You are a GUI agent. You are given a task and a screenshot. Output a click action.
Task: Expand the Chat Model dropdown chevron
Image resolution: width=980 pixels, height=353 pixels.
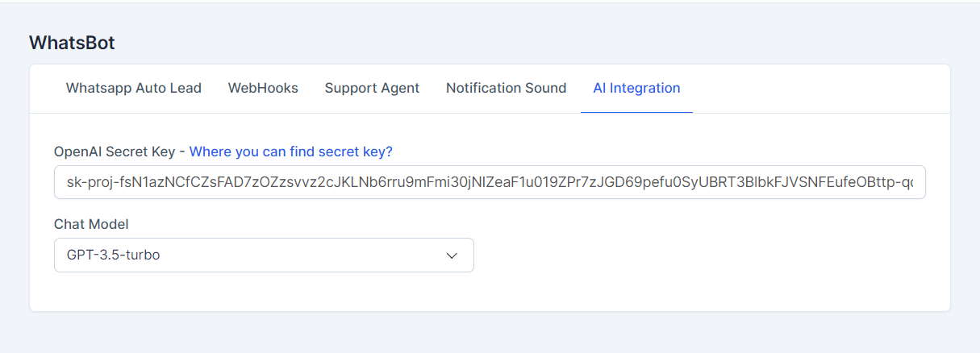coord(452,255)
